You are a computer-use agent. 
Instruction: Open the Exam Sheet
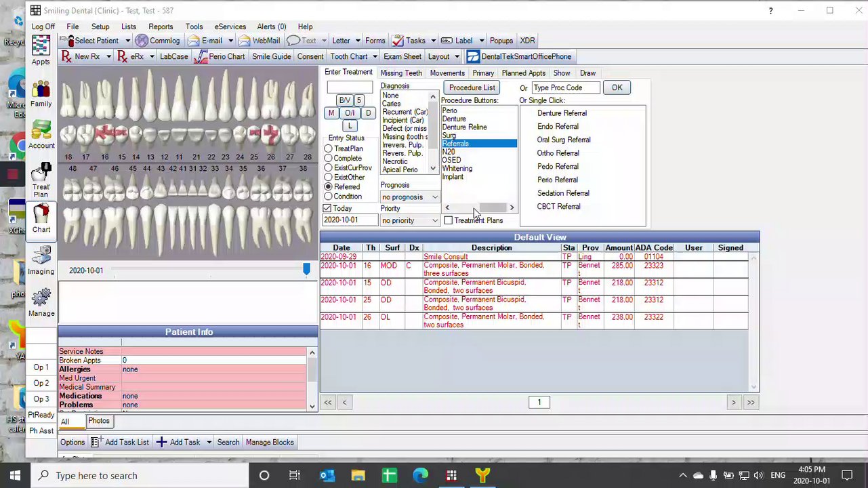tap(402, 57)
